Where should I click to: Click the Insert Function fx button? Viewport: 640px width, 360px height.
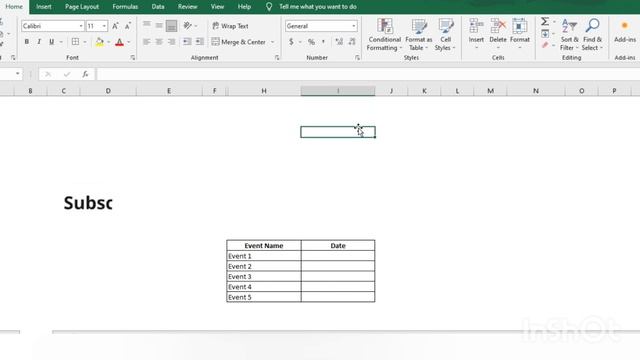pos(85,74)
